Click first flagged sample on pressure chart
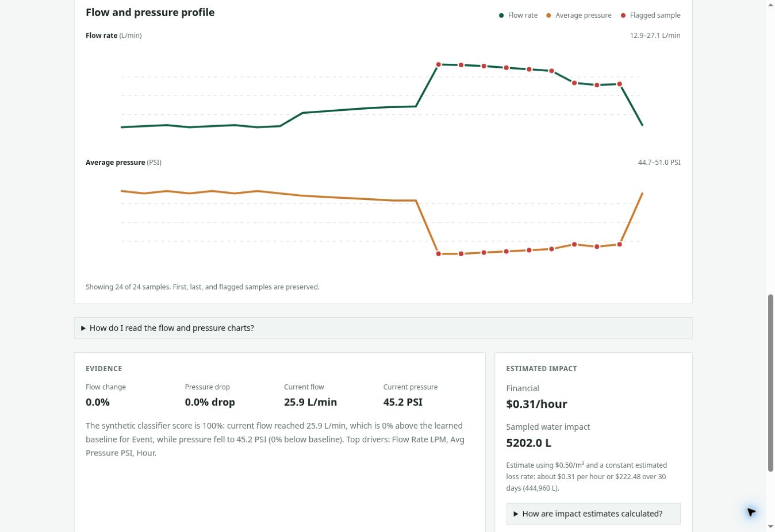The image size is (775, 532). (439, 253)
